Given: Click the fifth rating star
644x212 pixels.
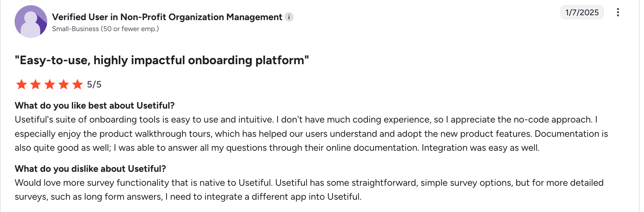Looking at the screenshot, I should pyautogui.click(x=78, y=84).
